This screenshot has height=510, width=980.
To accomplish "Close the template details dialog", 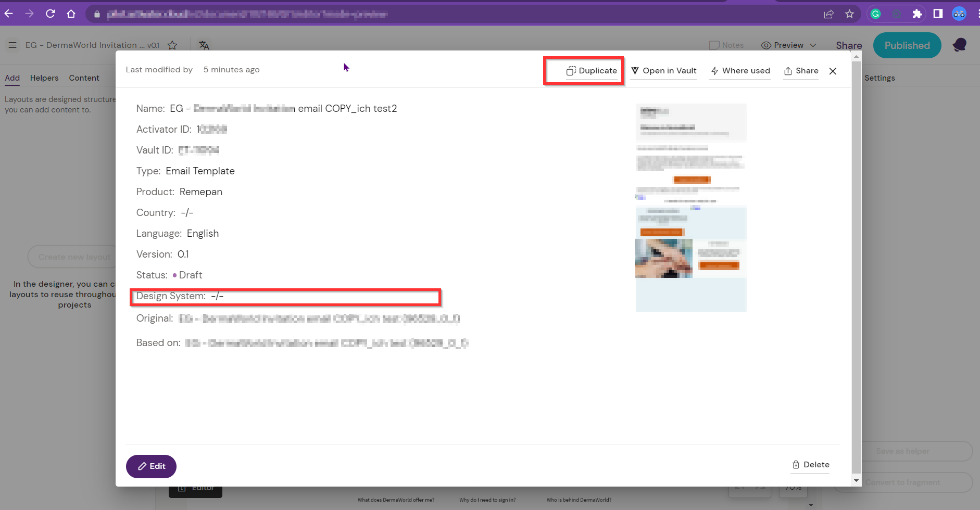I will 833,71.
